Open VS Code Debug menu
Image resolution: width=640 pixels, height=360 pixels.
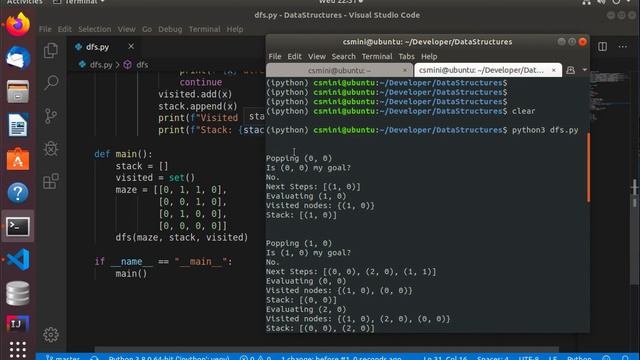click(x=170, y=29)
